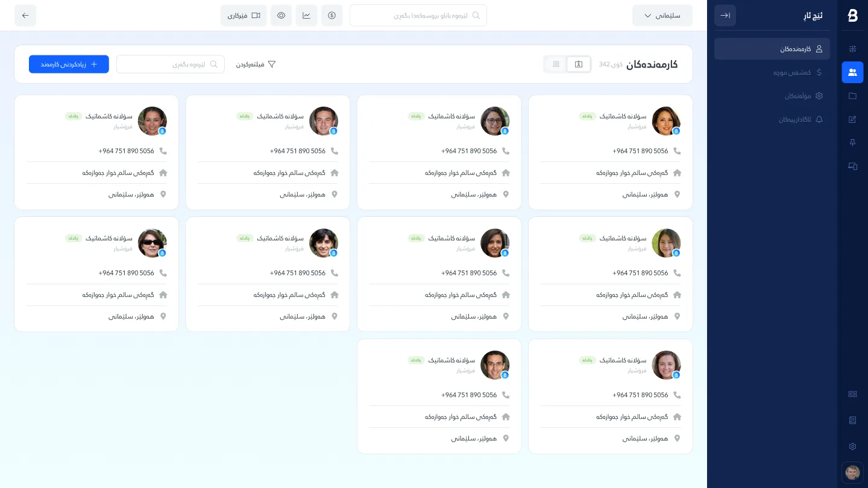The height and width of the screenshot is (488, 868).
Task: Switch to grid view layout toggle
Action: pyautogui.click(x=556, y=64)
